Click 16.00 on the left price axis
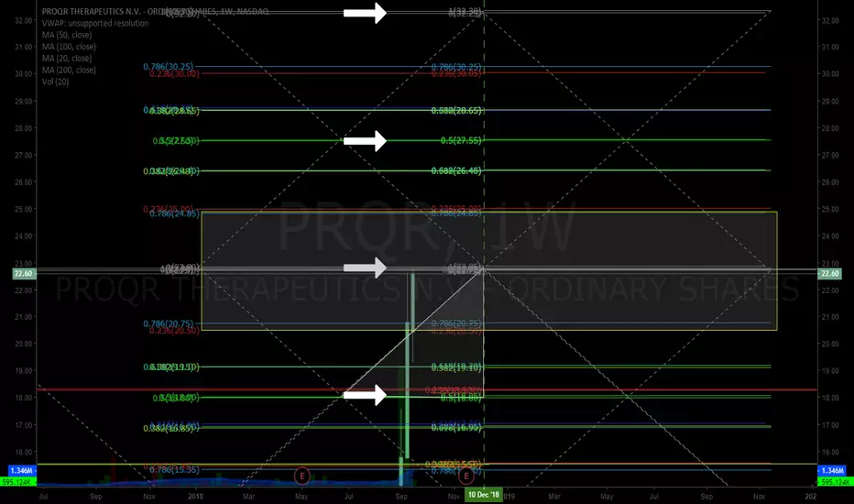Screen dimensions: 854x504 pos(24,453)
